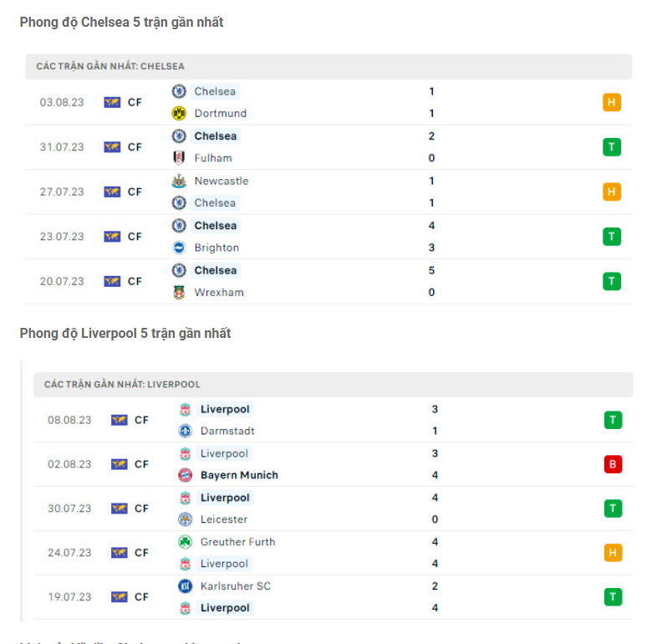Click the Dortmund club crest icon
Screen dimensions: 657x644
pos(179,113)
